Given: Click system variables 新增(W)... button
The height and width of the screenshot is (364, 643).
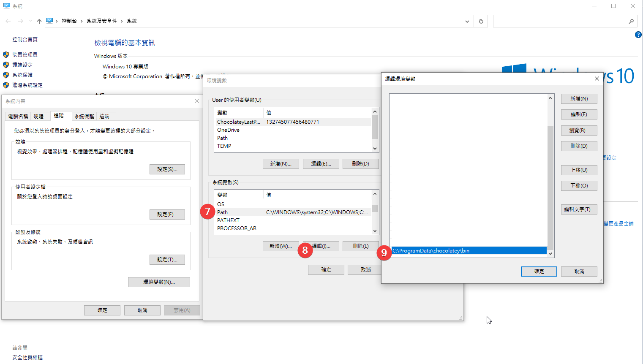Looking at the screenshot, I should pyautogui.click(x=281, y=246).
